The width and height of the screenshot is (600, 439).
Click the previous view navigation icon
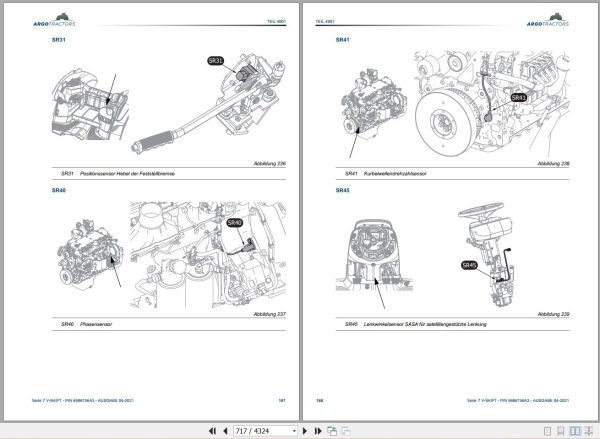pyautogui.click(x=332, y=431)
